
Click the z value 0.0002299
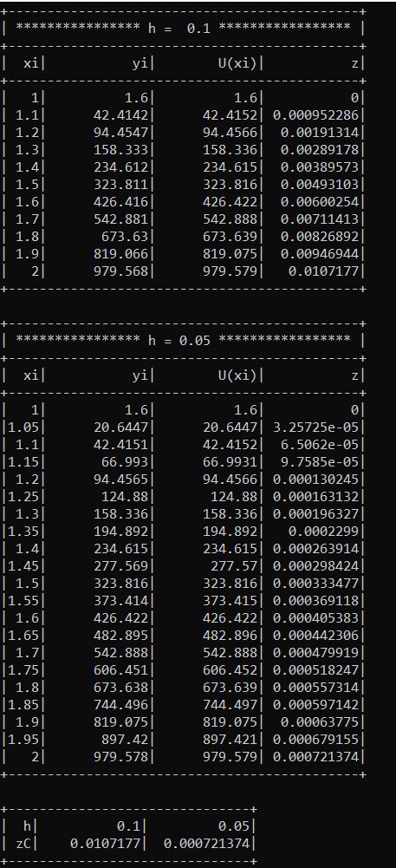(323, 531)
